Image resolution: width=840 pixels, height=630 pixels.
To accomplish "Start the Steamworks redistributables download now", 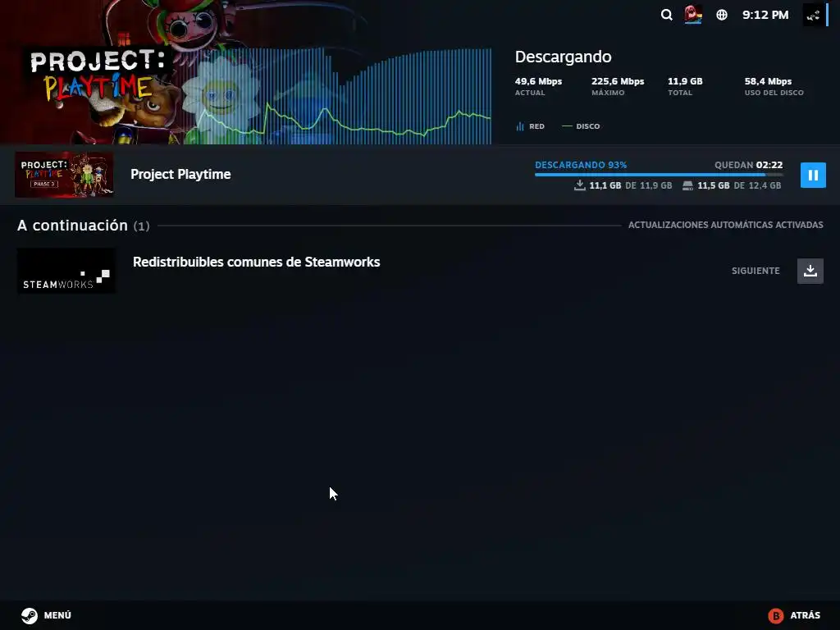I will click(x=810, y=271).
